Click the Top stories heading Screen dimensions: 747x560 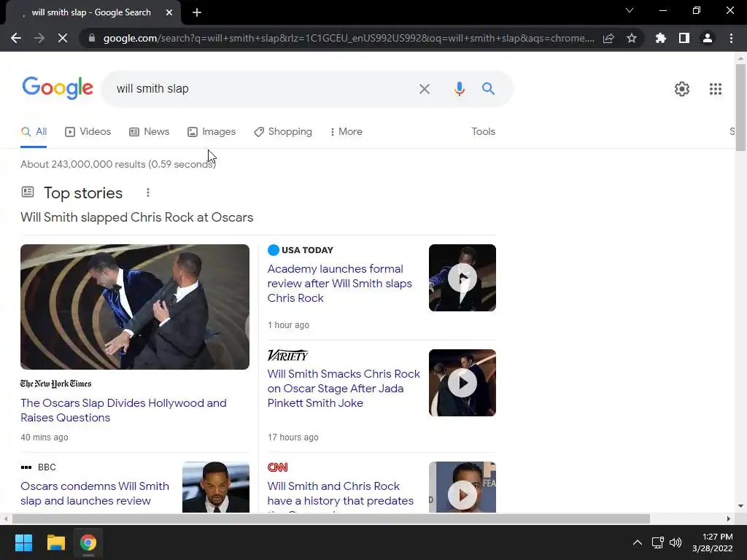(83, 192)
